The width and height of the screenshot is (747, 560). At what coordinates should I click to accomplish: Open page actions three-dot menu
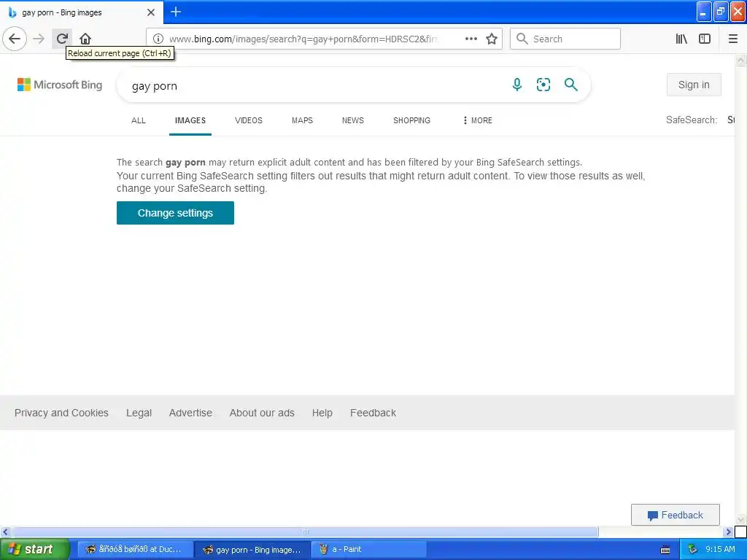point(471,39)
